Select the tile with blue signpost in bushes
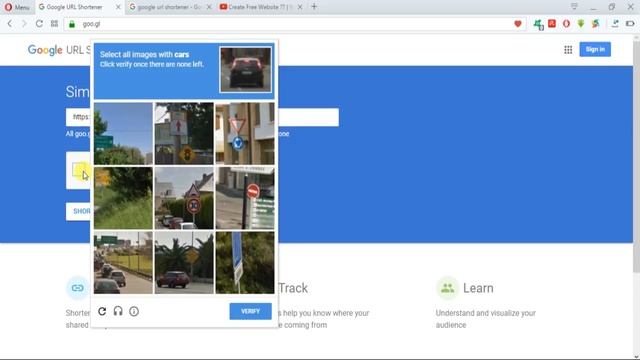 tap(245, 262)
